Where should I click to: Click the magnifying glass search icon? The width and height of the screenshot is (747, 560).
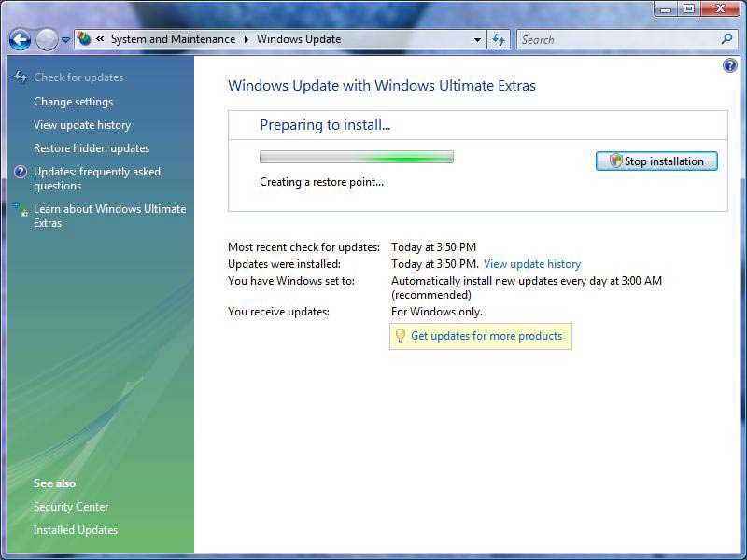726,39
